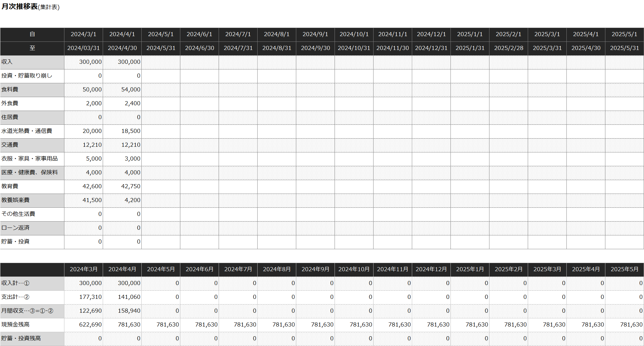Click the 月次推移表 title
This screenshot has width=644, height=346.
19,7
